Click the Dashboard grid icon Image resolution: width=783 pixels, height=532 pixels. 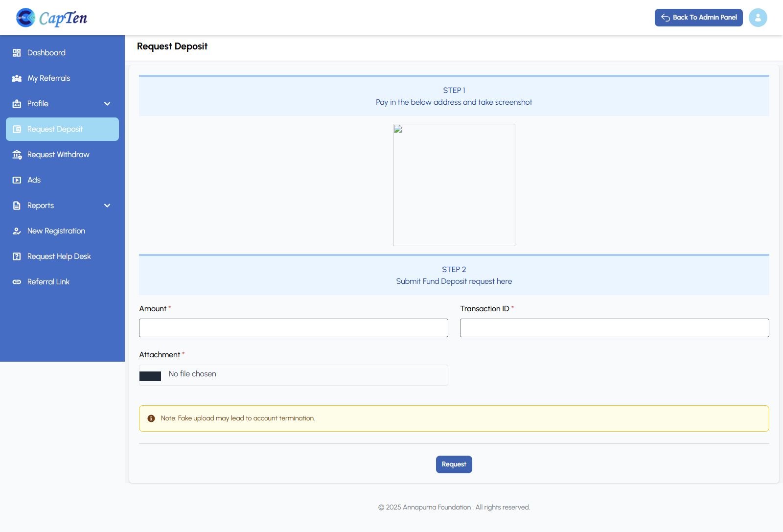pos(17,53)
